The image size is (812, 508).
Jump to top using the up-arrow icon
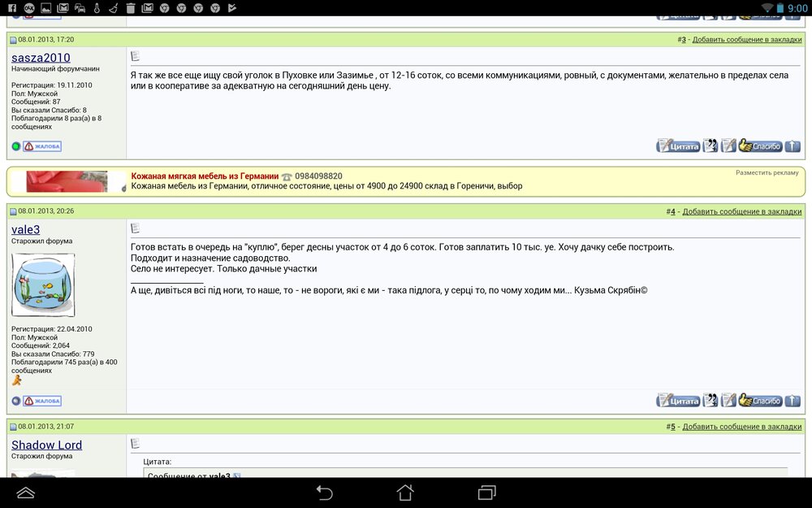(x=793, y=400)
